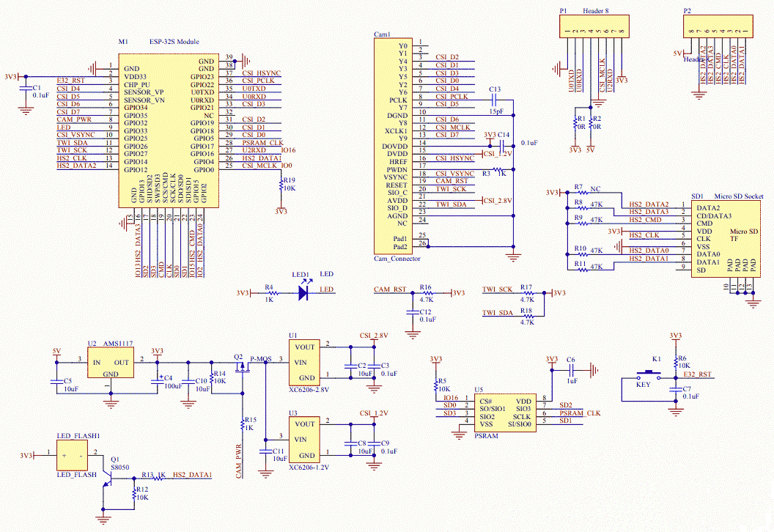This screenshot has width=774, height=532.
Task: Select the LED_FLASH1 connector block
Action: [x=73, y=454]
